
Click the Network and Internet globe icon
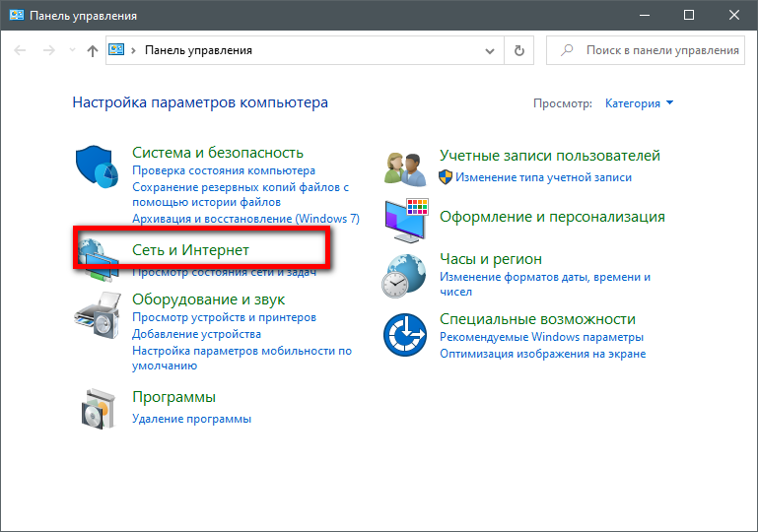tap(99, 260)
